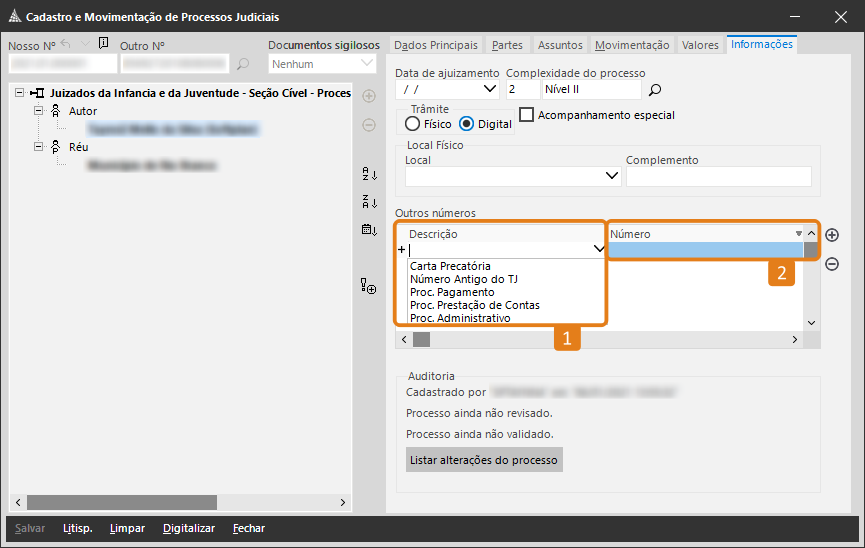Check the Acompanhamento especial checkbox
865x548 pixels.
click(527, 115)
